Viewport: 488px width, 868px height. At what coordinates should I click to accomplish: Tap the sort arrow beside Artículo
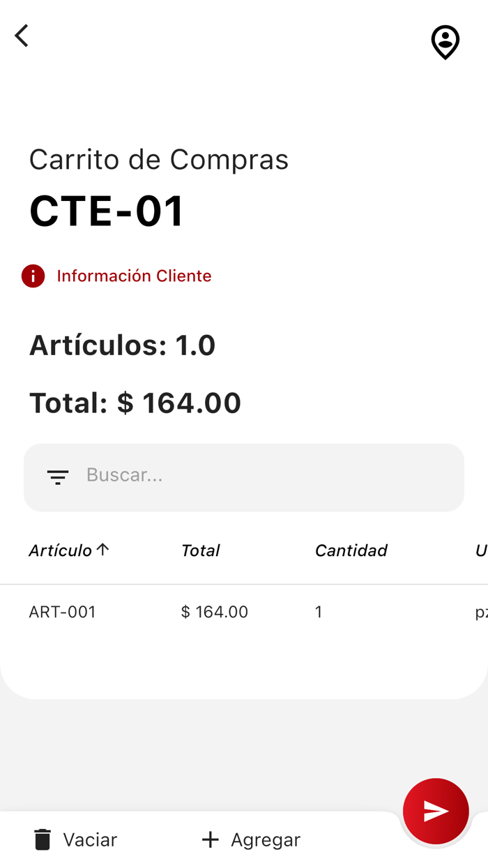click(102, 548)
